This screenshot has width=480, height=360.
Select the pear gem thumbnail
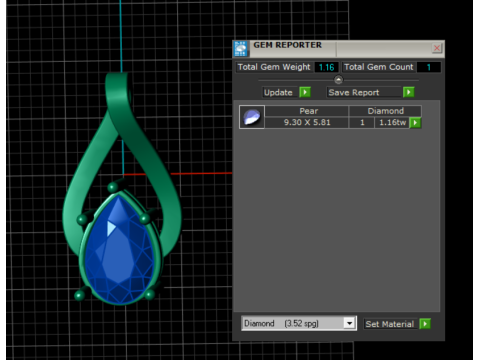coord(252,117)
